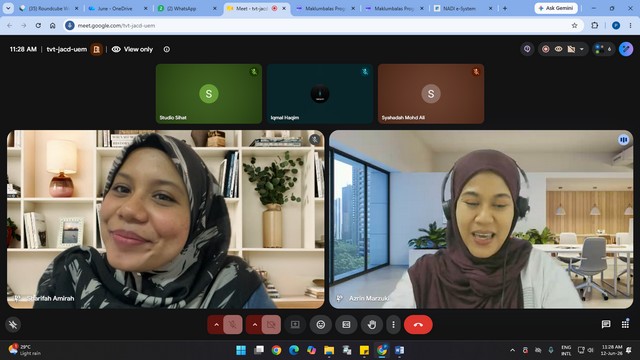The image size is (640, 360).
Task: Toggle the bottom-left visual effects button
Action: click(13, 324)
